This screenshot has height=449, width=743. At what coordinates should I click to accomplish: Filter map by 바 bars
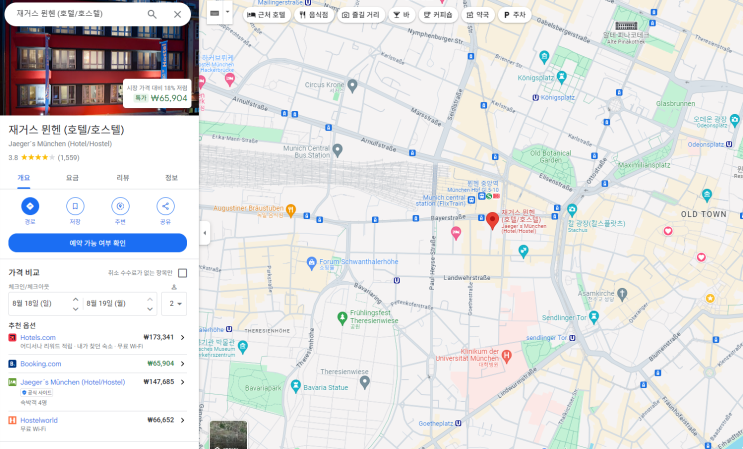(x=401, y=15)
